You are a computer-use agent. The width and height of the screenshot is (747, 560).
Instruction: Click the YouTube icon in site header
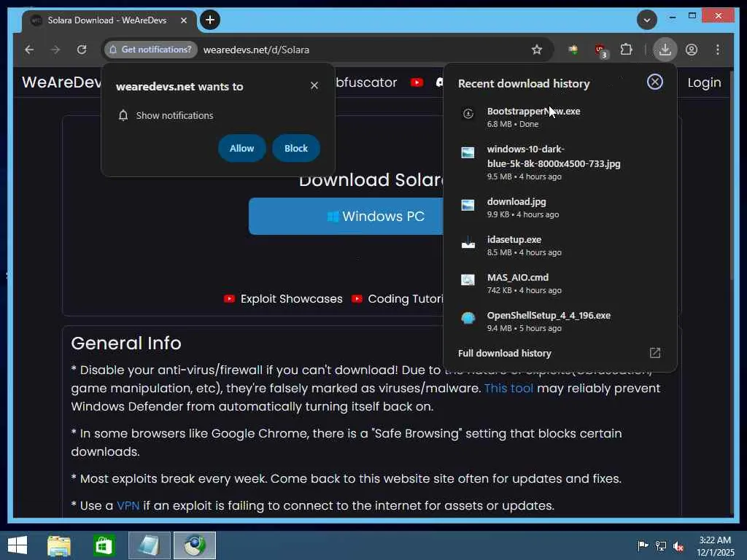point(417,82)
